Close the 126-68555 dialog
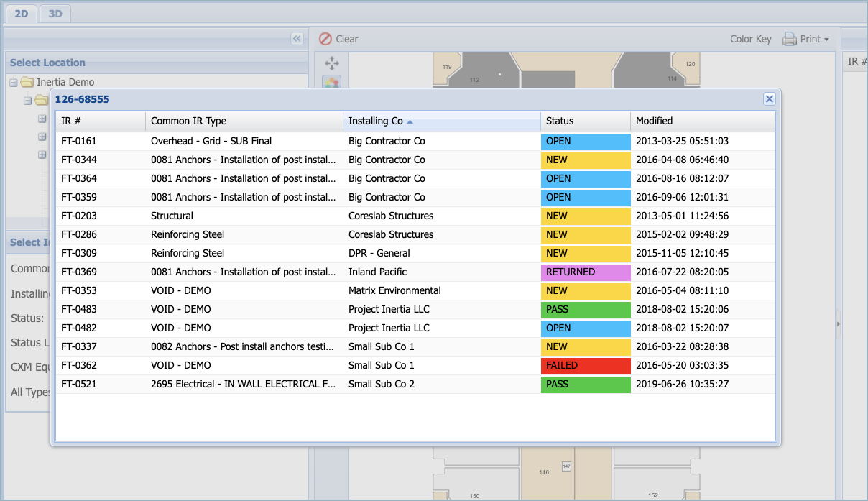The height and width of the screenshot is (501, 868). tap(769, 99)
